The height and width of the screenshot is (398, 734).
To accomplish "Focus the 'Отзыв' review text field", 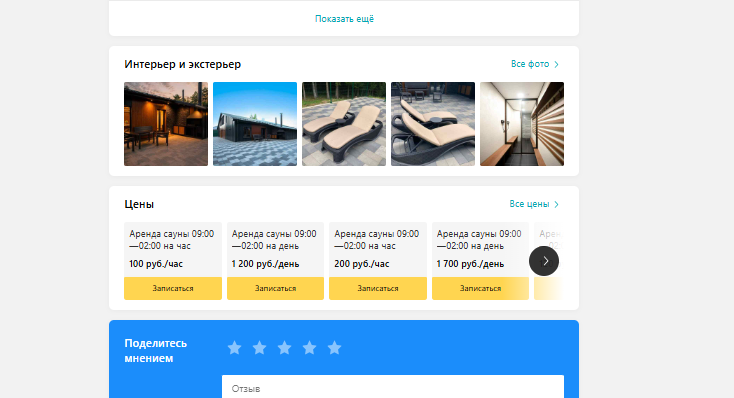I will click(393, 387).
